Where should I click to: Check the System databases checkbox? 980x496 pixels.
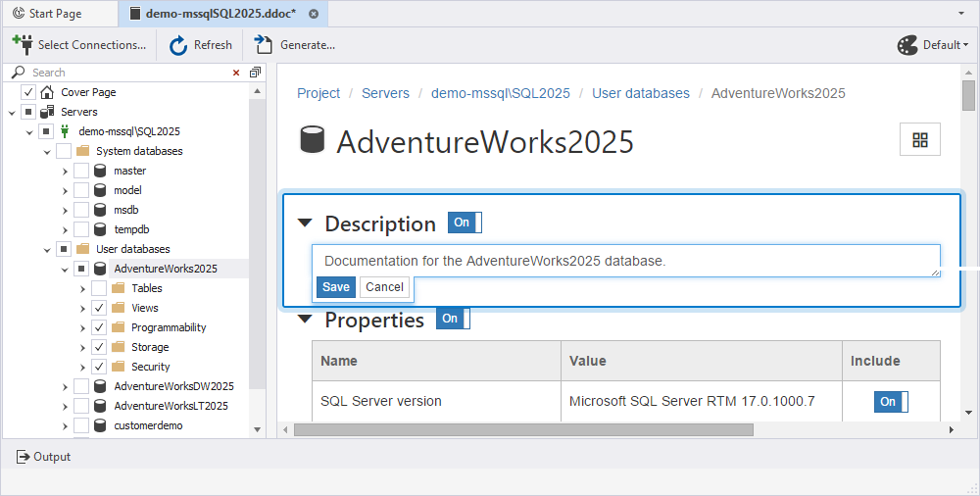[x=64, y=151]
